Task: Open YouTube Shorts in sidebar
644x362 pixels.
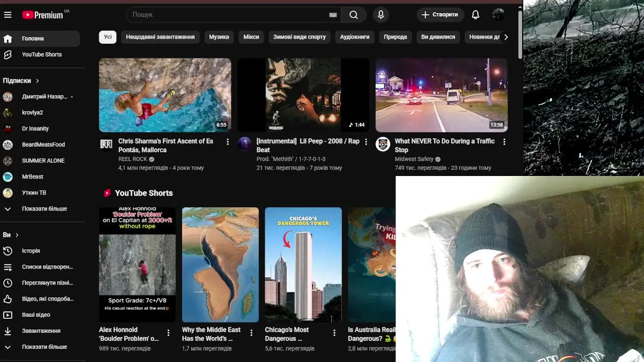Action: pyautogui.click(x=40, y=54)
